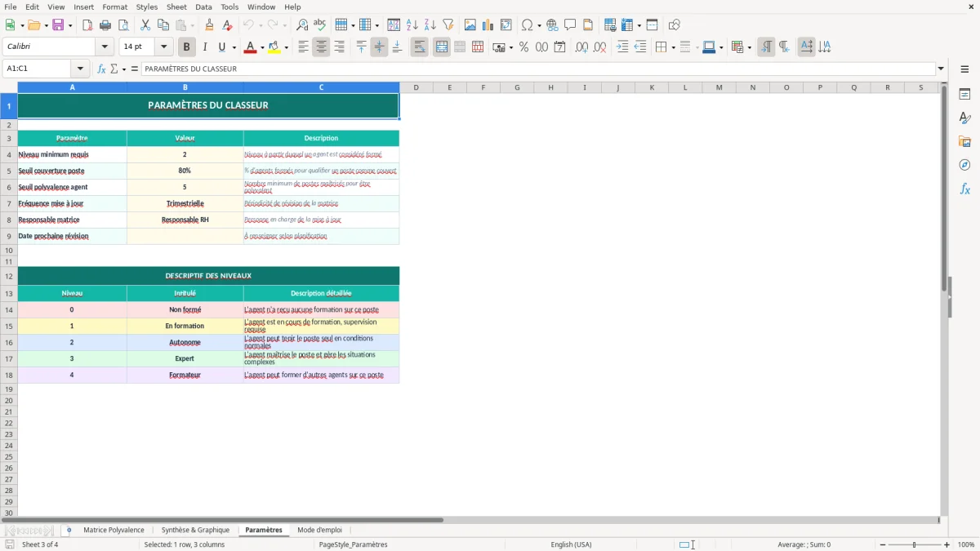Image resolution: width=980 pixels, height=551 pixels.
Task: Open the Borders dropdown arrow
Action: 672,47
